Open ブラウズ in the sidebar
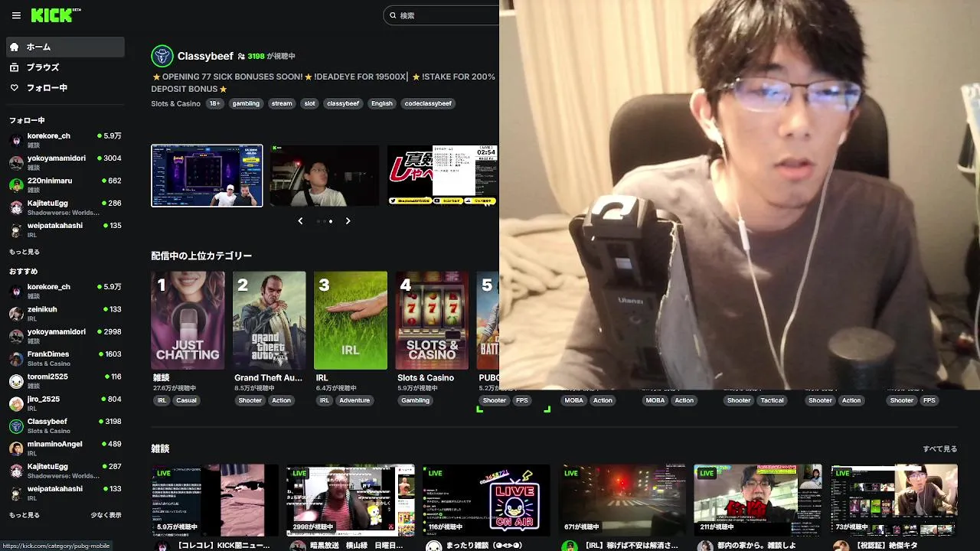 (65, 67)
